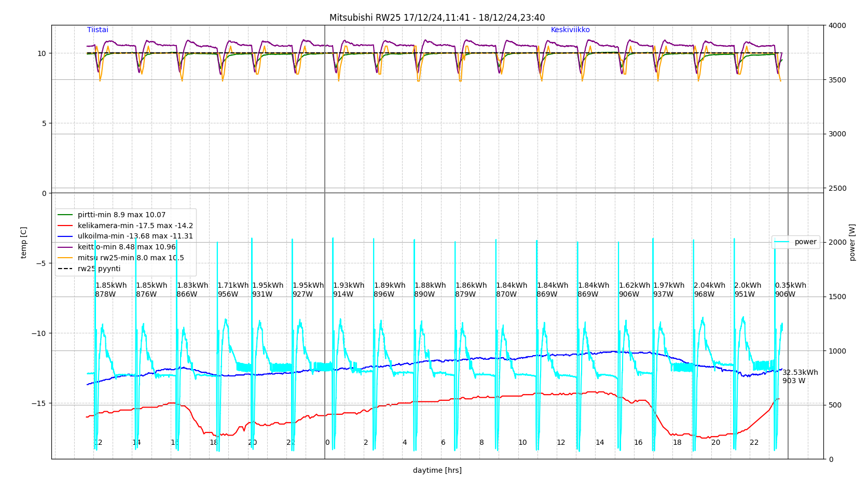This screenshot has width=868, height=492.
Task: Select the purple keittio legend entry
Action: (126, 247)
